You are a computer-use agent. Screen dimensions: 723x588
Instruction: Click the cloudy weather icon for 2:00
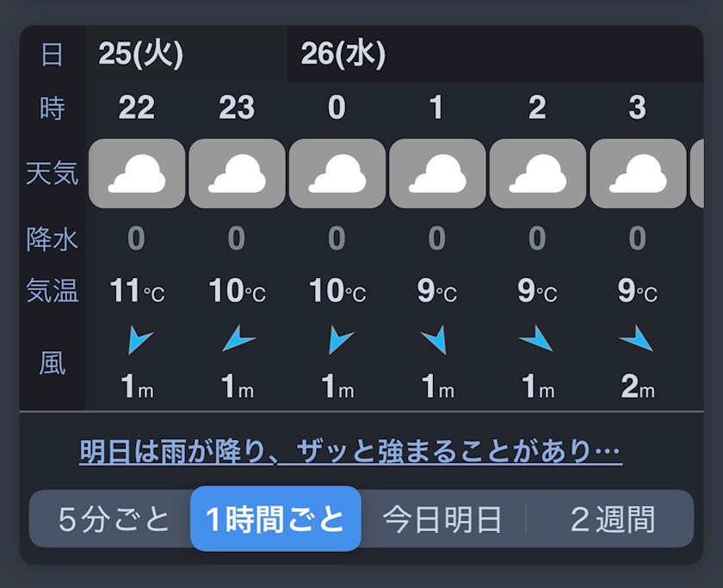537,174
